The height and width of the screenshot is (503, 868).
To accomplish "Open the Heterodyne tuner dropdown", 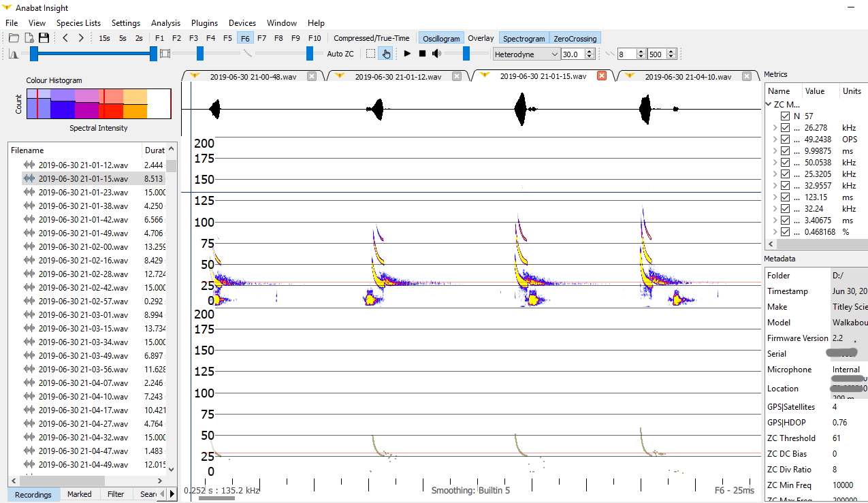I will (555, 54).
